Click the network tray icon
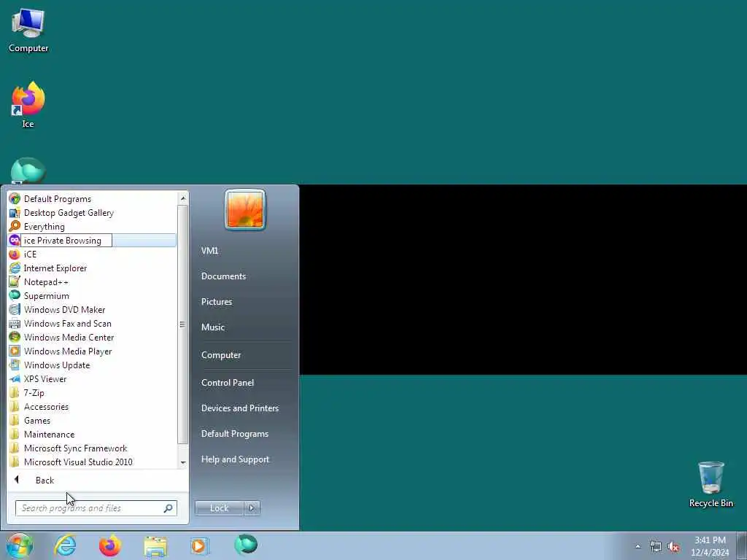The width and height of the screenshot is (747, 560). [x=656, y=547]
